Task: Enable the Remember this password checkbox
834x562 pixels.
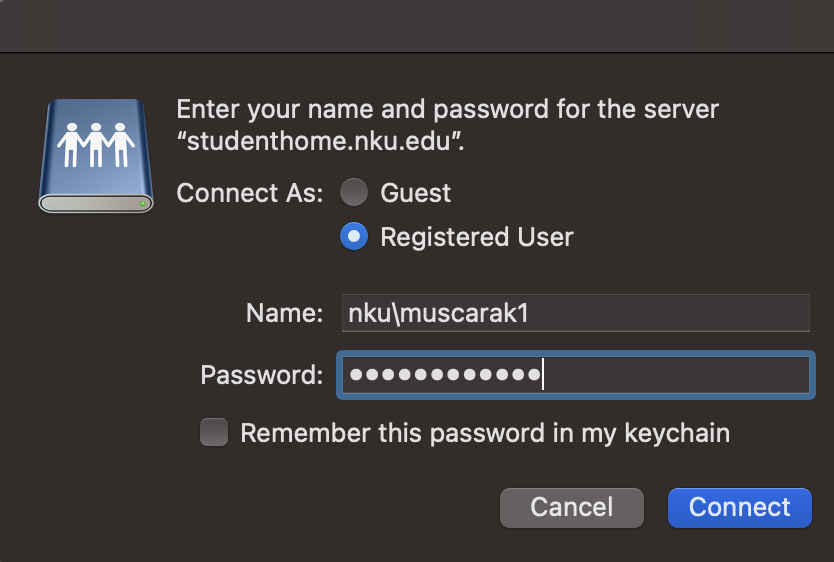Action: pos(214,433)
